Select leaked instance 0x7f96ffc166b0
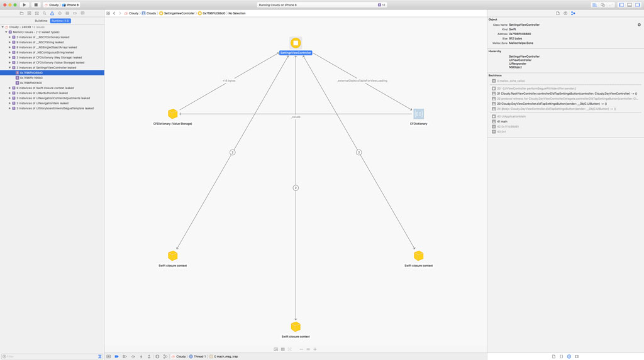Viewport: 644px width, 360px height. 31,78
